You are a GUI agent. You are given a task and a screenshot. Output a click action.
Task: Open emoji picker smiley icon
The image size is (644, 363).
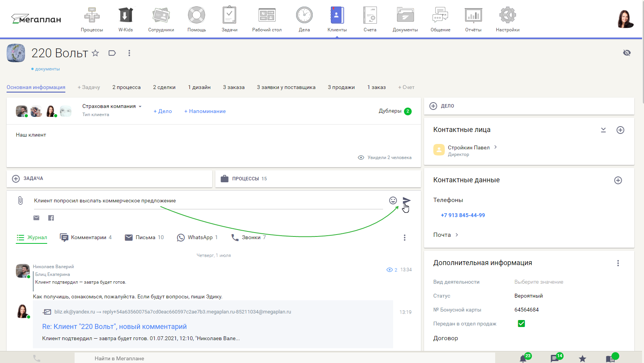tap(393, 200)
